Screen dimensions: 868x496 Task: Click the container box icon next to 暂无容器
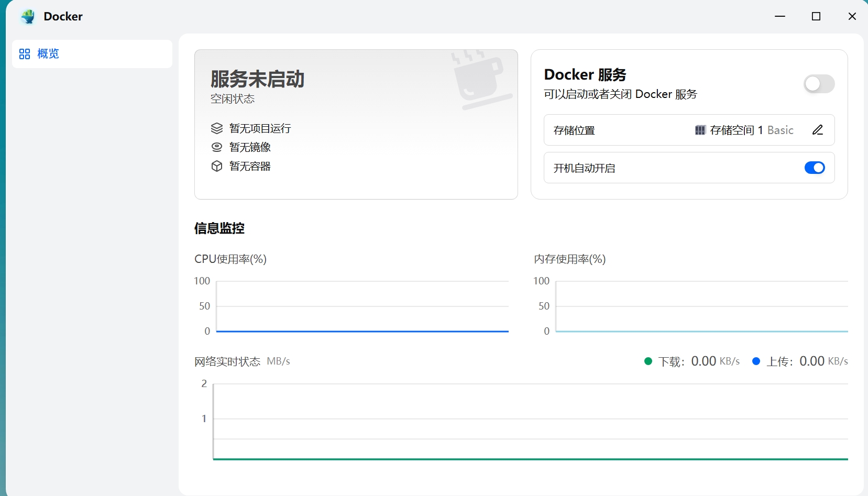point(217,166)
